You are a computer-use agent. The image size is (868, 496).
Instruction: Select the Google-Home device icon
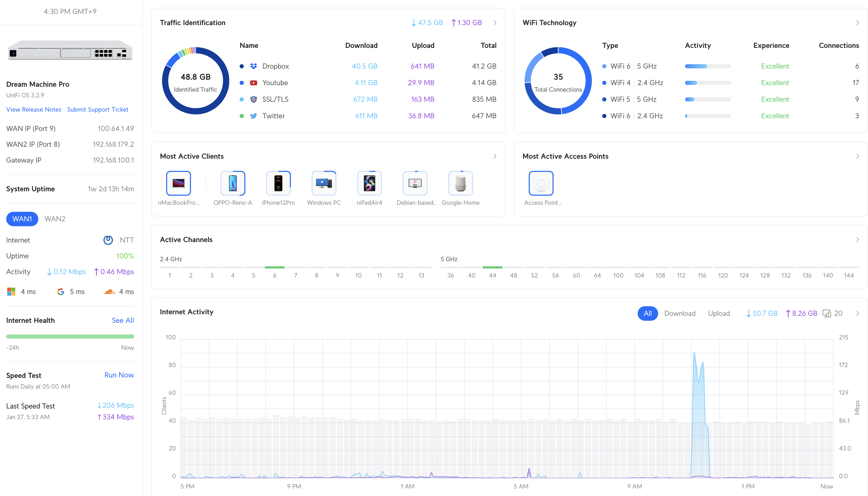click(x=460, y=183)
